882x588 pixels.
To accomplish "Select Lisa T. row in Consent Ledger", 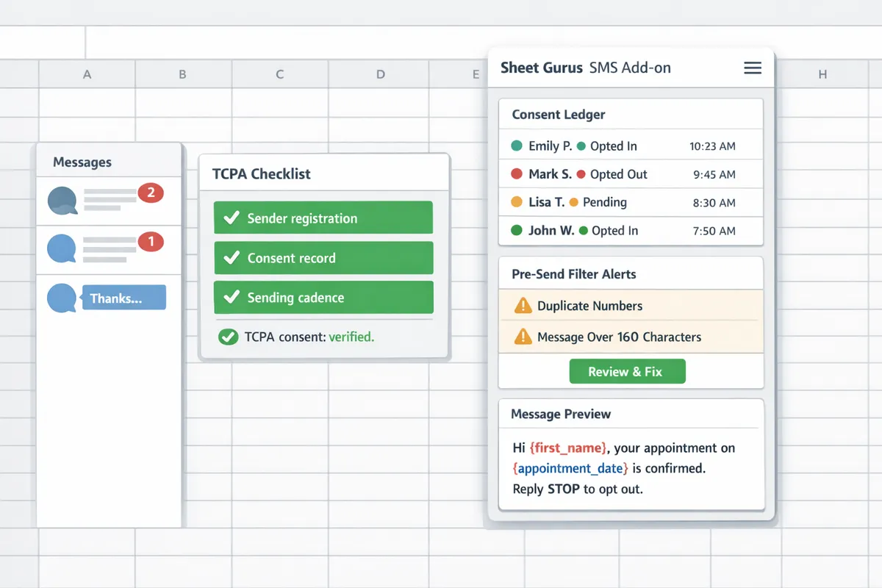I will [x=631, y=202].
